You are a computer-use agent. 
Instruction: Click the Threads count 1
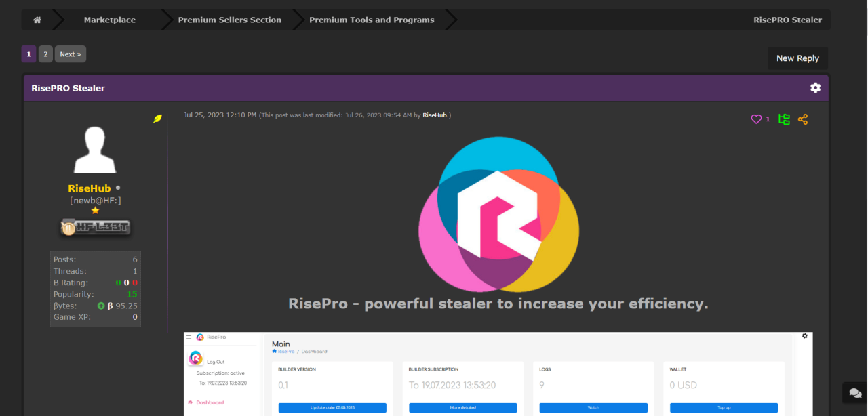click(135, 271)
